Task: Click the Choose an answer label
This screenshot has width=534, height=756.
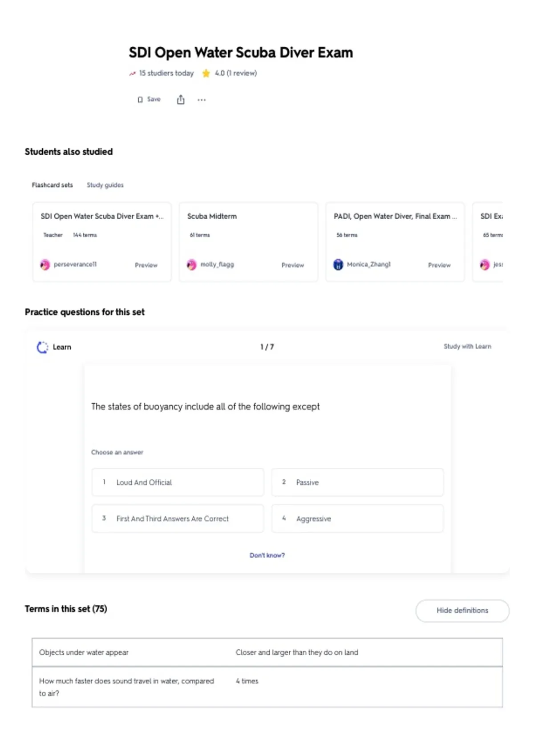Action: 117,452
